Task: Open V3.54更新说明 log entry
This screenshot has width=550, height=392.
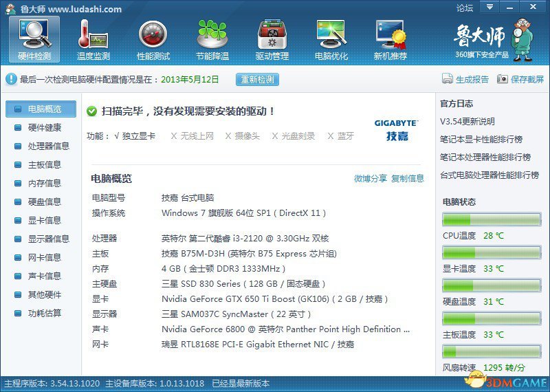Action: coord(467,122)
